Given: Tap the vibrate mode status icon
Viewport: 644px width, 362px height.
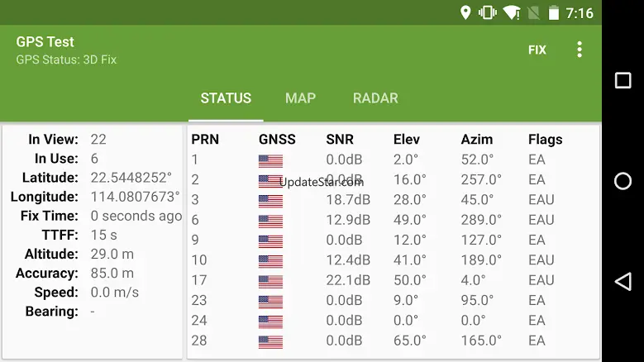Looking at the screenshot, I should coord(488,12).
